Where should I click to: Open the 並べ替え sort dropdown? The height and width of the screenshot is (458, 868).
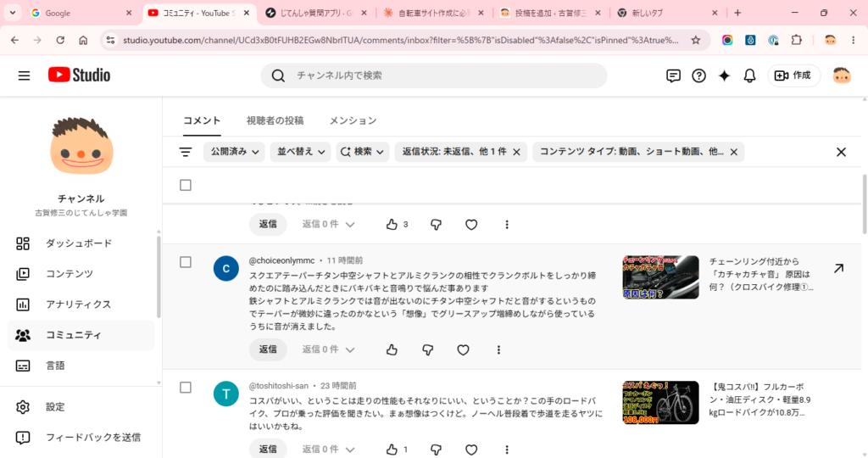[x=301, y=152]
